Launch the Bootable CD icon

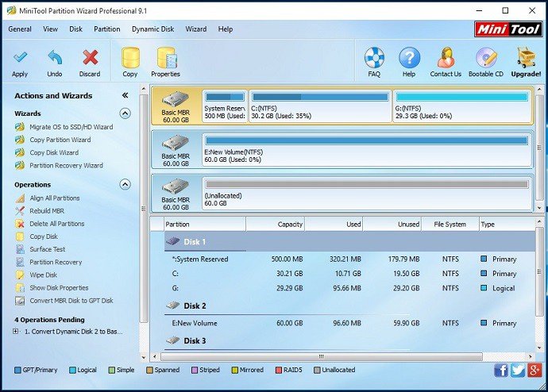pyautogui.click(x=486, y=58)
